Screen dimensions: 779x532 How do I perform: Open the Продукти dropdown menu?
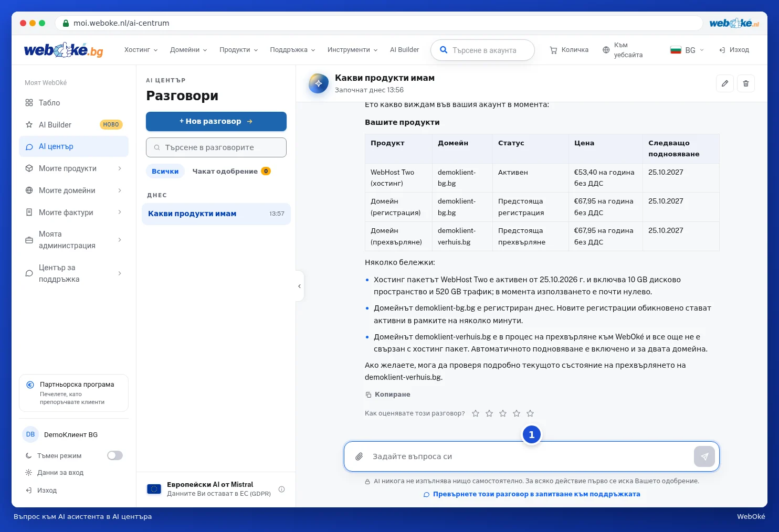[x=238, y=50]
